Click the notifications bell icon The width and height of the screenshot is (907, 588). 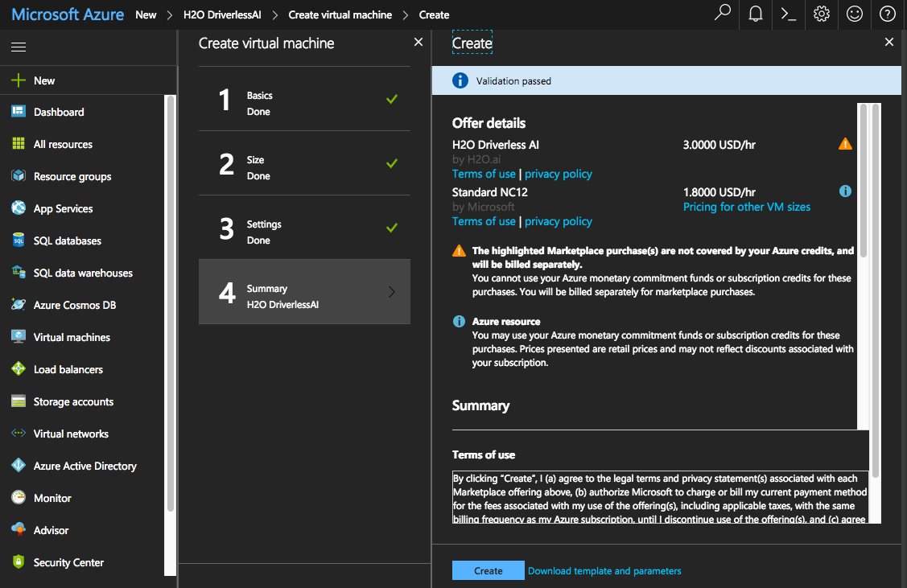(755, 14)
